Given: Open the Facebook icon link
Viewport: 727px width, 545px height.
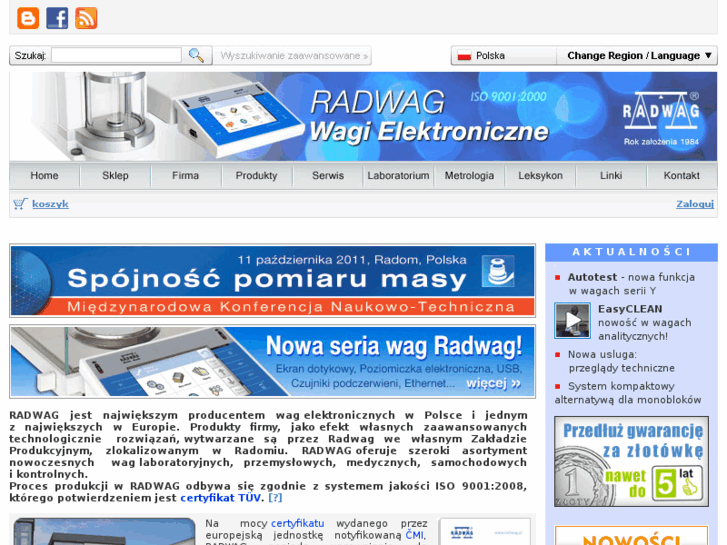Looking at the screenshot, I should click(x=57, y=18).
